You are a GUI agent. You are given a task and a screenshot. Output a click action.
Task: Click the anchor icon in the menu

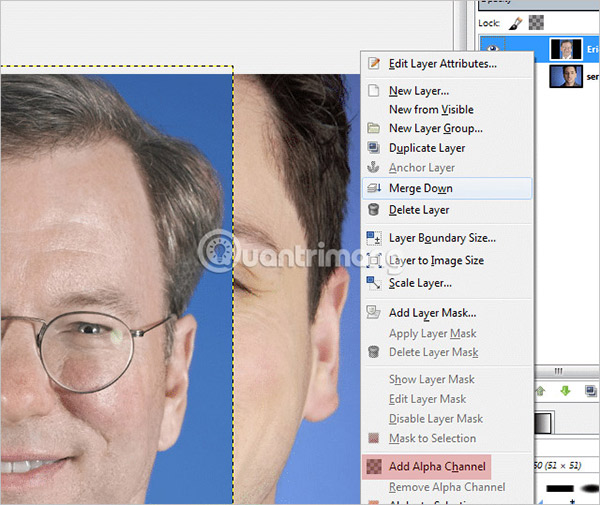(x=373, y=167)
